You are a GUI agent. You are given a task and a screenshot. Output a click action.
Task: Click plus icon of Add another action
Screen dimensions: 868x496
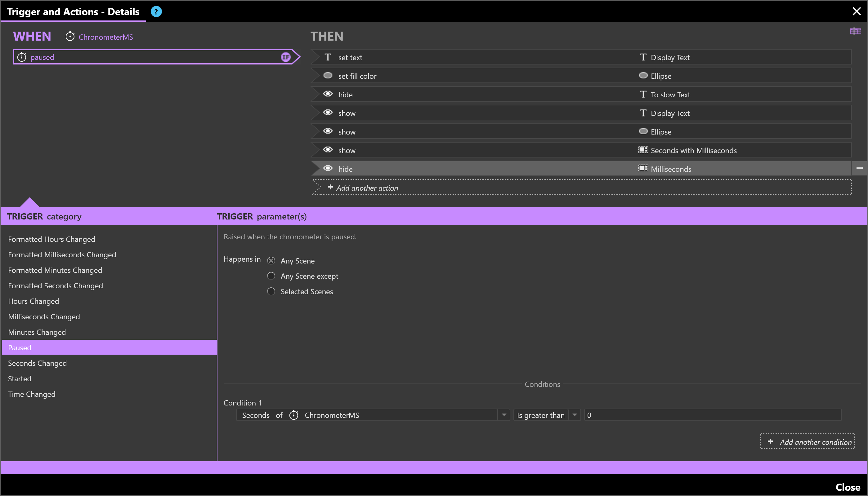coord(330,187)
